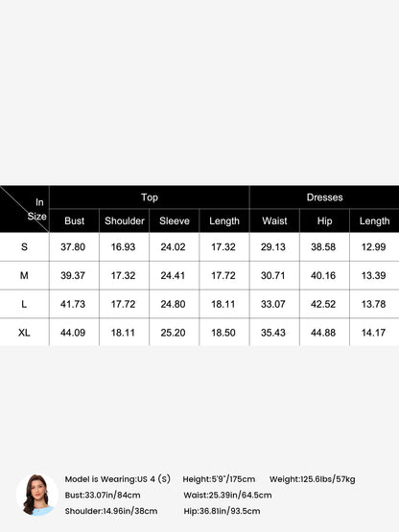399x532 pixels.
Task: Click waist value 30.71 for size M
Action: [272, 275]
